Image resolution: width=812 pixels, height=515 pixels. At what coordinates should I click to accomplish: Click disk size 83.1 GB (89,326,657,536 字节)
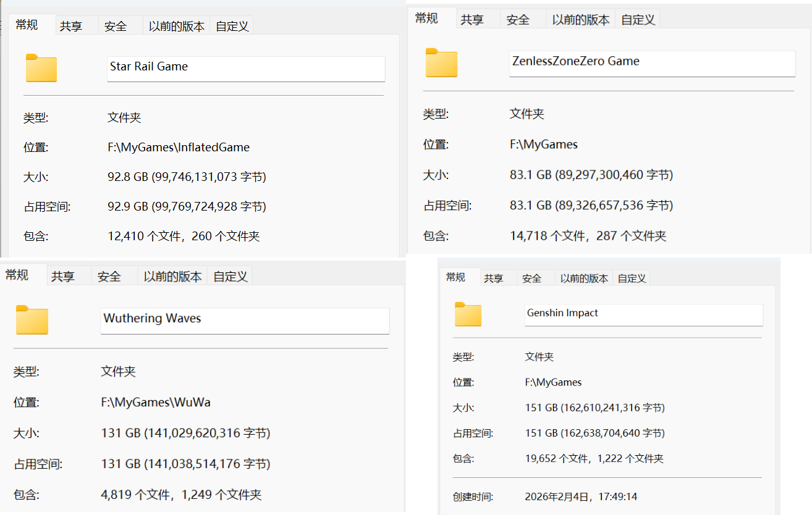(591, 205)
